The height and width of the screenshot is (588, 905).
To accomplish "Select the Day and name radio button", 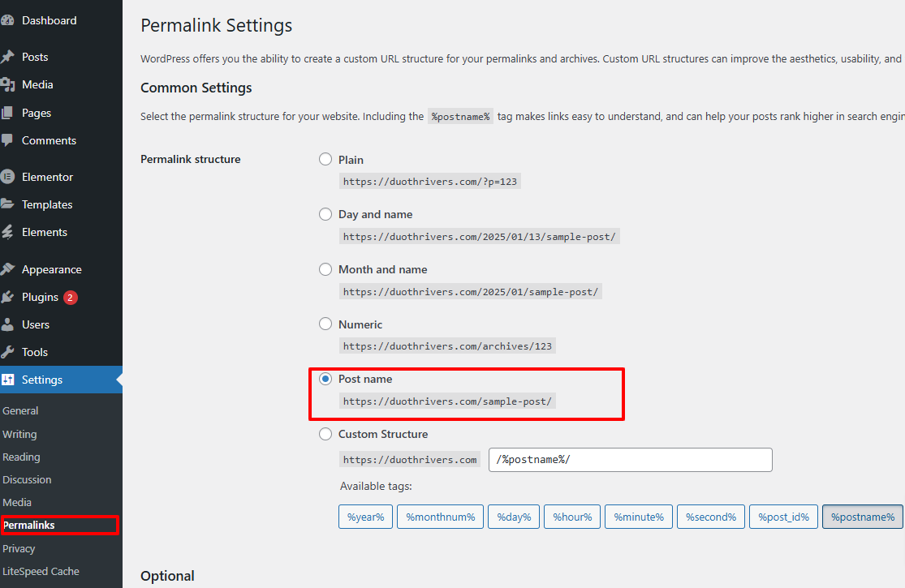I will pyautogui.click(x=325, y=214).
